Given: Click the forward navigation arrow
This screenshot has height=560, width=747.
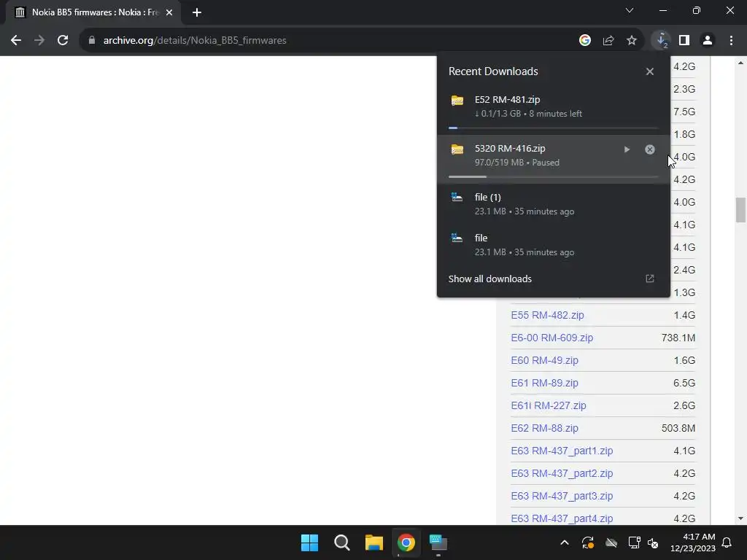Looking at the screenshot, I should pos(39,41).
